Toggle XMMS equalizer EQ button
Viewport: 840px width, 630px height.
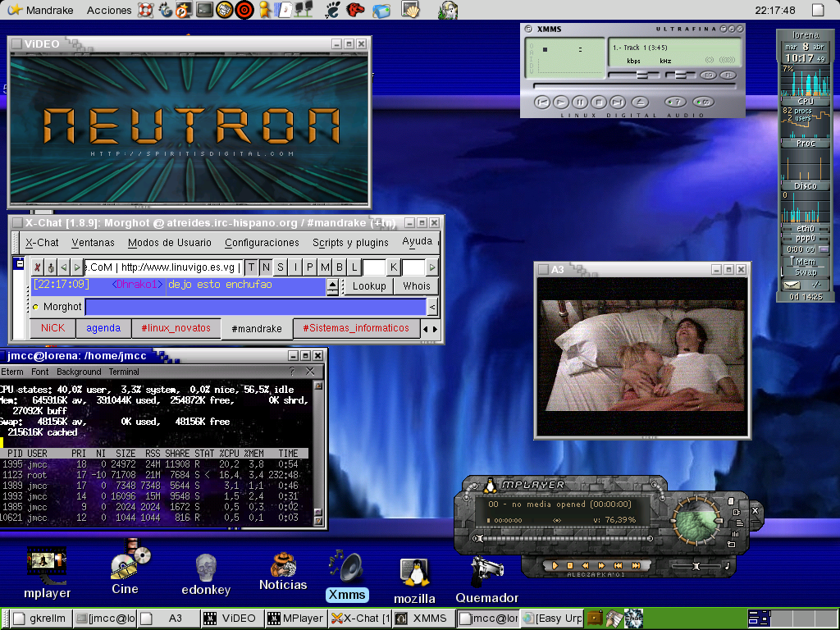point(708,75)
